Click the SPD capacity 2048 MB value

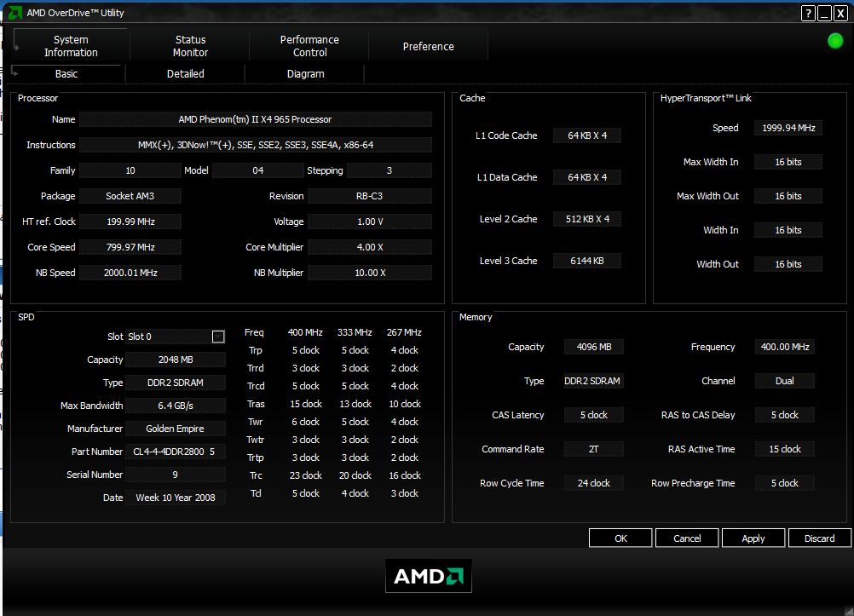[176, 360]
